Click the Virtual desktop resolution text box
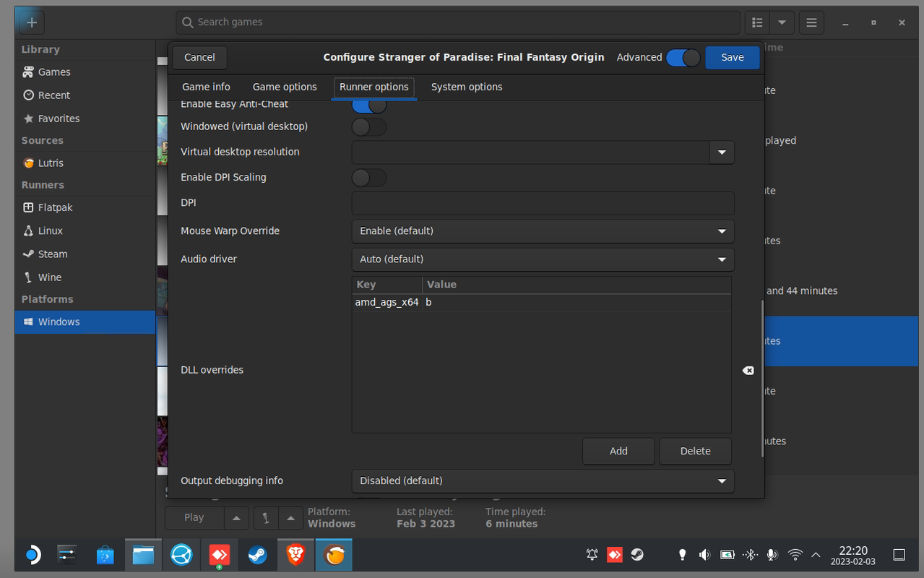Image resolution: width=924 pixels, height=578 pixels. click(531, 152)
